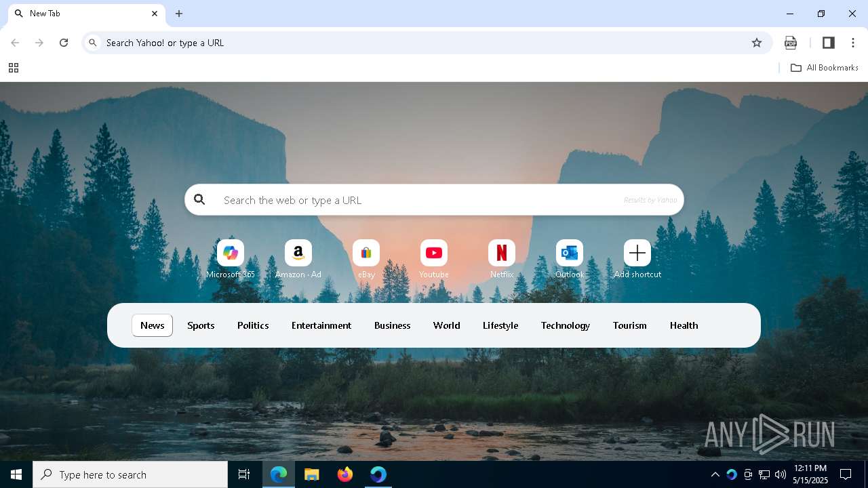Screen dimensions: 868x488
Task: Go back with the back arrow
Action: [x=15, y=43]
